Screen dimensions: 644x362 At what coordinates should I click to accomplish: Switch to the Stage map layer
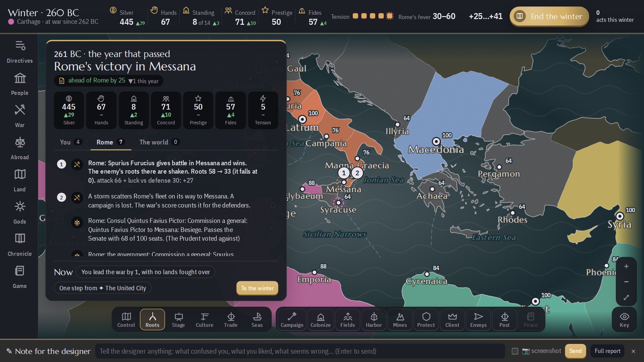pos(178,319)
